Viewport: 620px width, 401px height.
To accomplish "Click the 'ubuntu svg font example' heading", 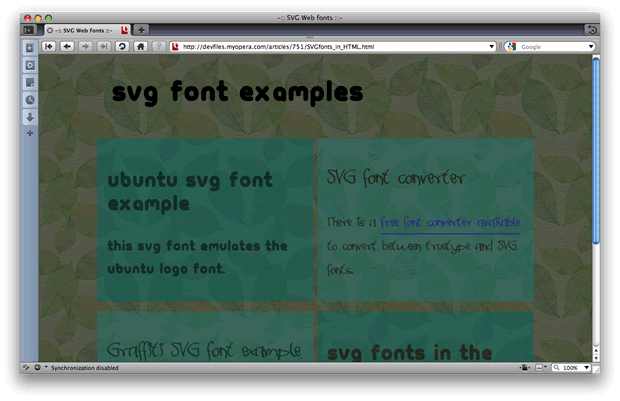I will 190,192.
